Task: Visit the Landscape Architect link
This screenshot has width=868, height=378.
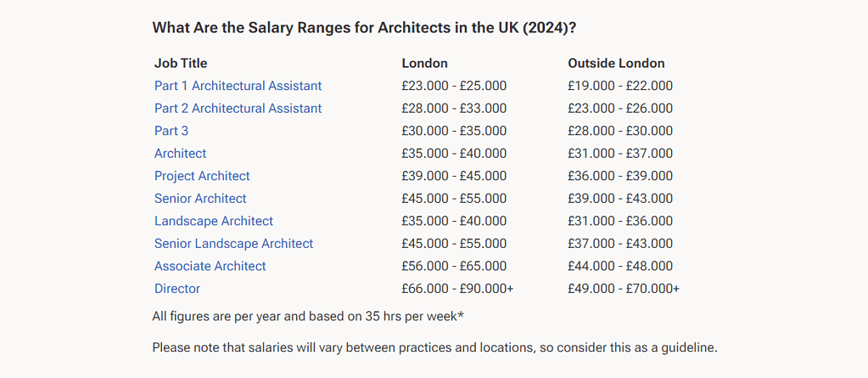Action: 214,221
